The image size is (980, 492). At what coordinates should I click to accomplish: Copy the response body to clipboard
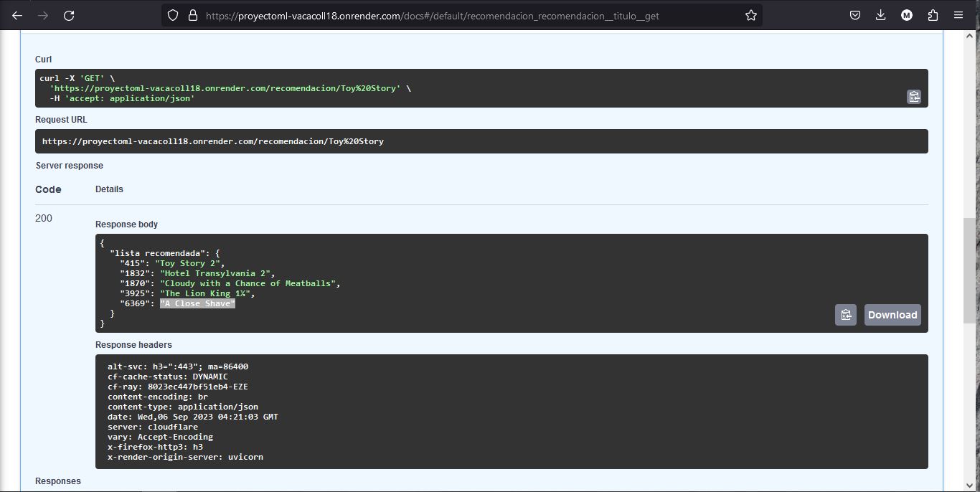pos(845,315)
